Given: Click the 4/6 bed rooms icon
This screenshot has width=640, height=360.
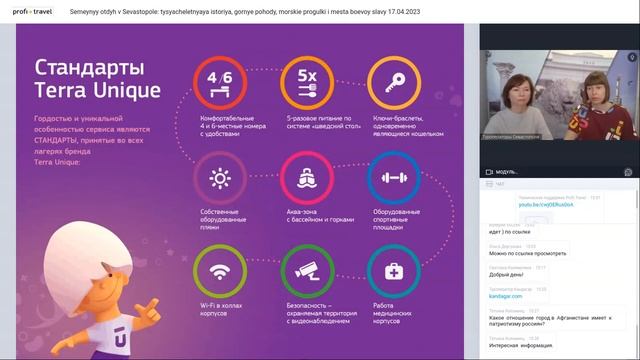Looking at the screenshot, I should coord(220,83).
